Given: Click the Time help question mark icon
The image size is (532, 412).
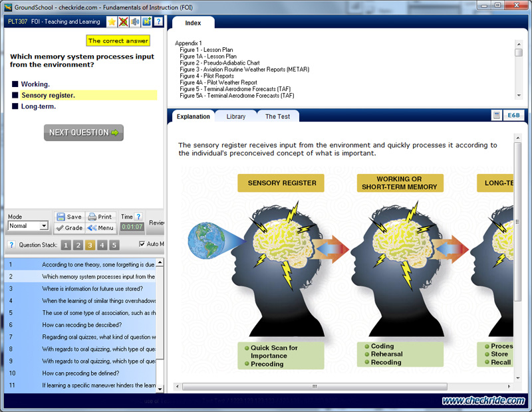Looking at the screenshot, I should [x=138, y=217].
